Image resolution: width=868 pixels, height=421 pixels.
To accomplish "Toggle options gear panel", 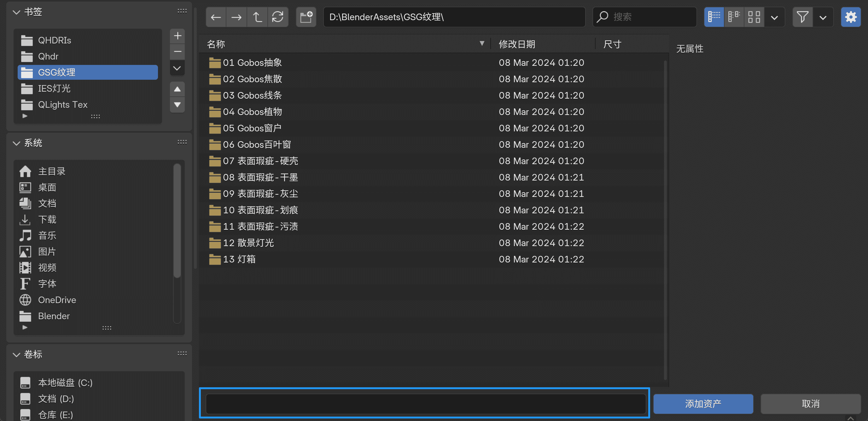I will (851, 17).
